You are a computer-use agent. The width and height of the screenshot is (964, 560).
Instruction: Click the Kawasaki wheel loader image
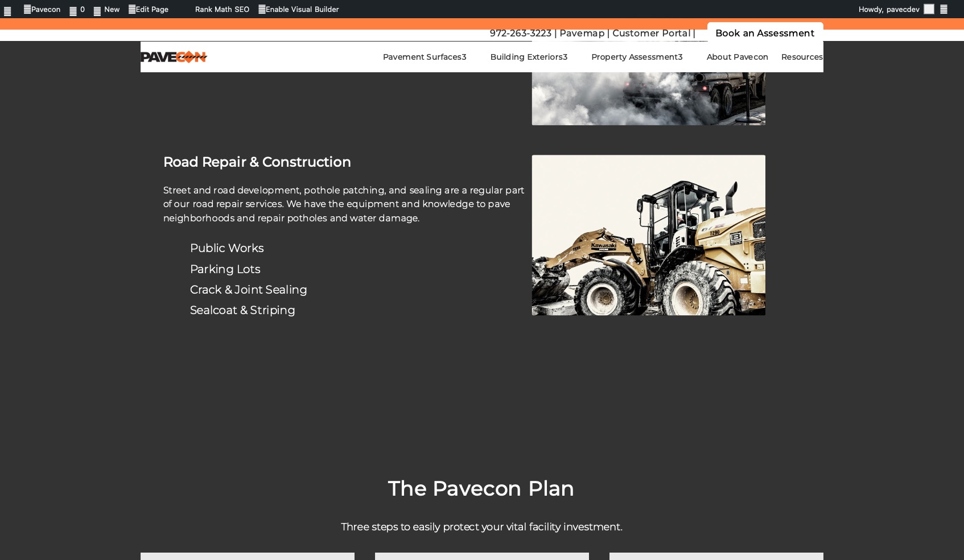(648, 235)
